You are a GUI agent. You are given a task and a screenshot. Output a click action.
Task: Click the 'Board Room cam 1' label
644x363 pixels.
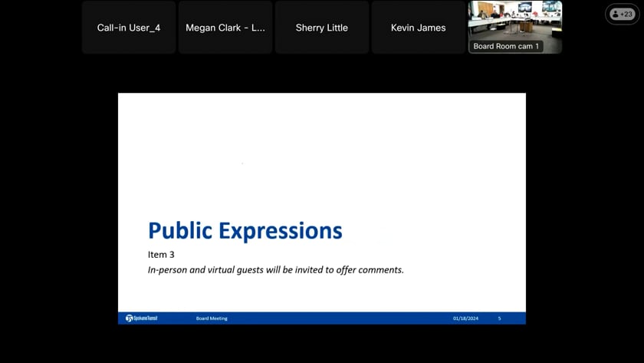[x=506, y=46]
